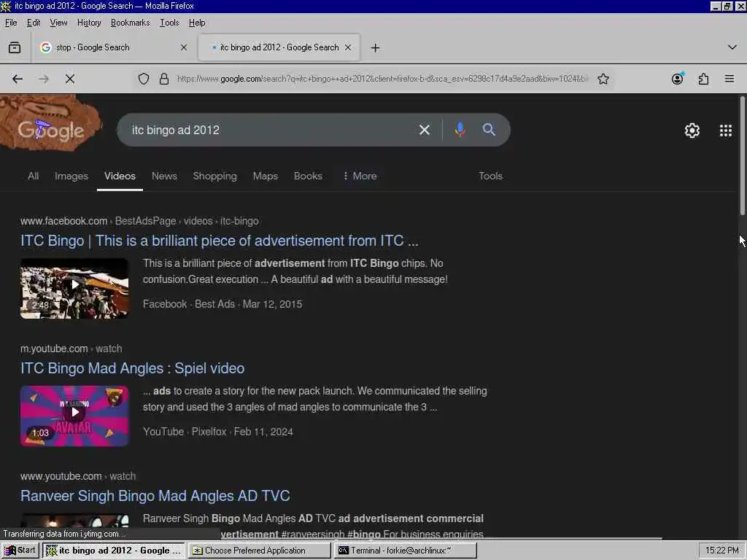Click the page vertical scrollbar thumb
This screenshot has width=747, height=560.
742,155
